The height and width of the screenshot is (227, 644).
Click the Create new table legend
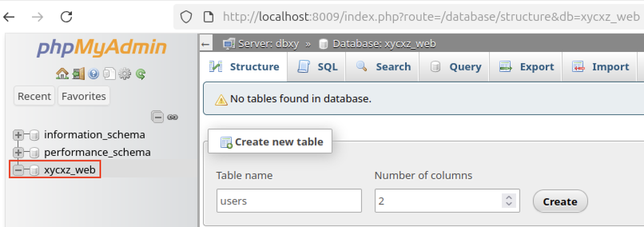tap(270, 141)
